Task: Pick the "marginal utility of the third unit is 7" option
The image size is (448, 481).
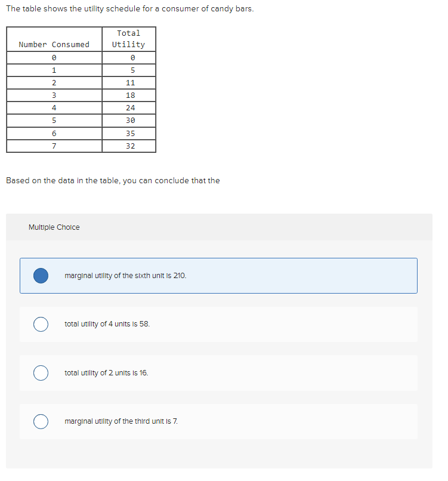Action: point(41,421)
